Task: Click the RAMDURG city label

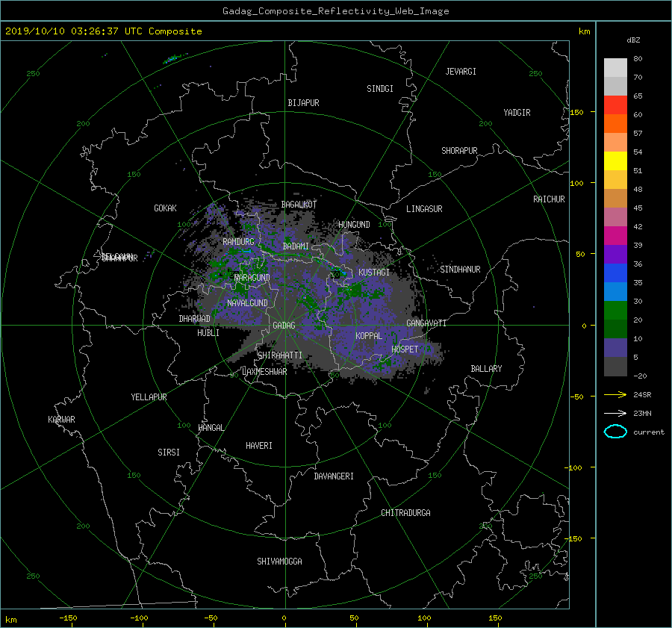Action: click(x=238, y=242)
